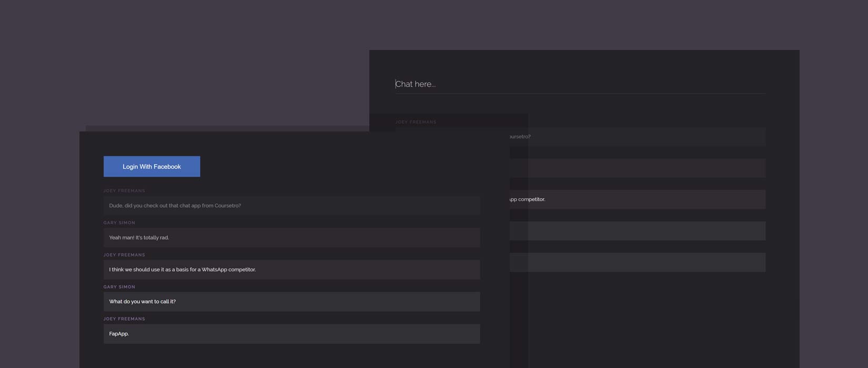Image resolution: width=868 pixels, height=368 pixels.
Task: Click the 'competitor.' message in the back window
Action: (x=637, y=199)
